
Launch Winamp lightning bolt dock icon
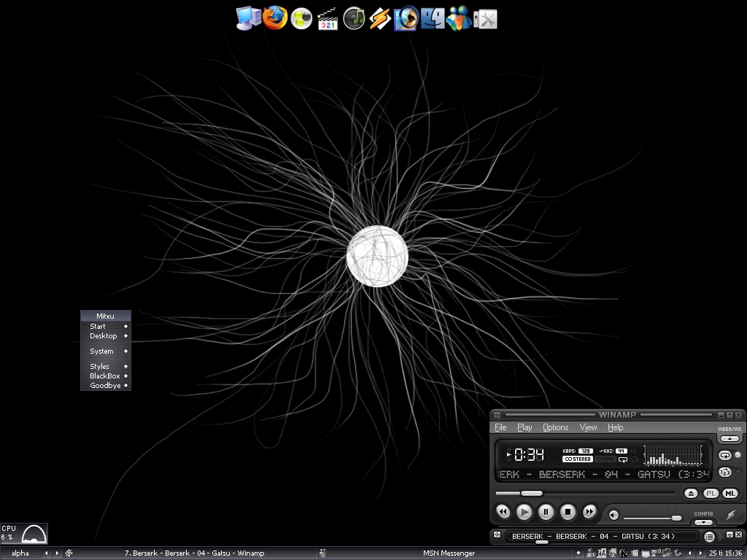(x=379, y=19)
